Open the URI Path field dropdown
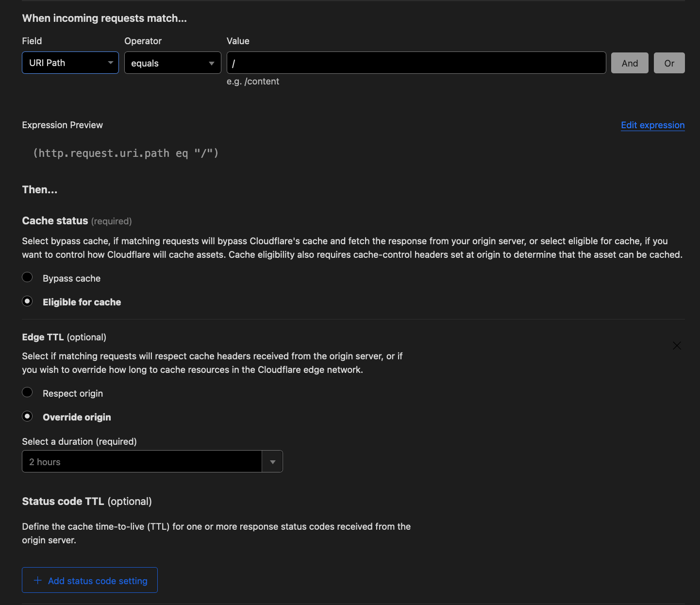Image resolution: width=700 pixels, height=605 pixels. click(x=70, y=63)
